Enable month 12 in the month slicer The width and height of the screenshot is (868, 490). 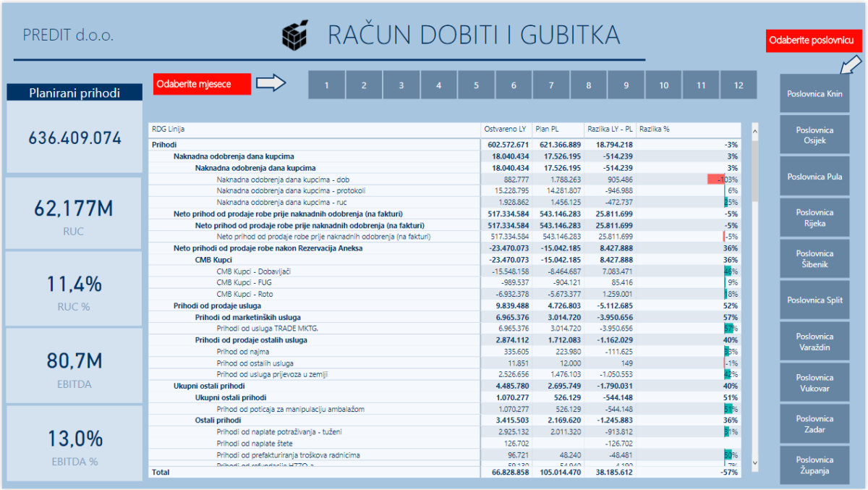coord(738,85)
